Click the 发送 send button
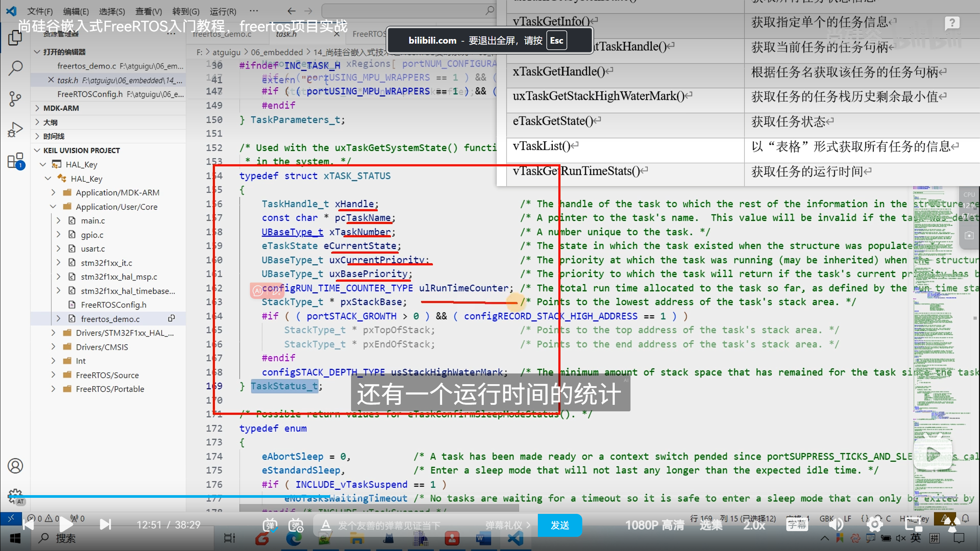980x551 pixels. tap(560, 525)
